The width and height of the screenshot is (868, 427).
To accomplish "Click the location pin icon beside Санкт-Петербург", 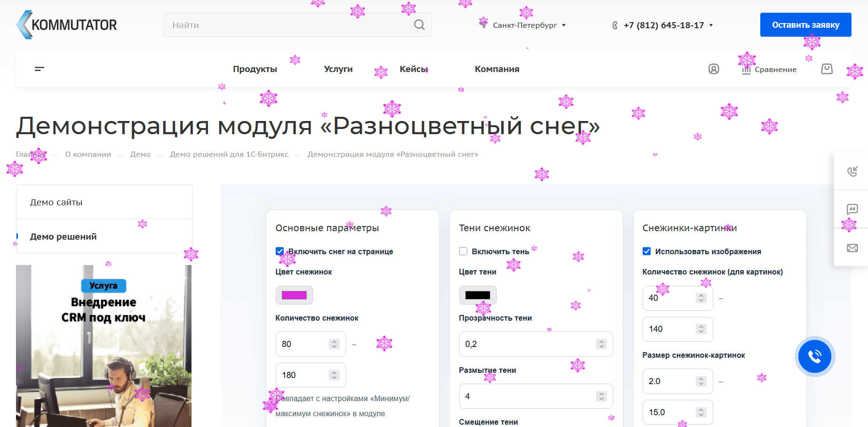I will 484,24.
